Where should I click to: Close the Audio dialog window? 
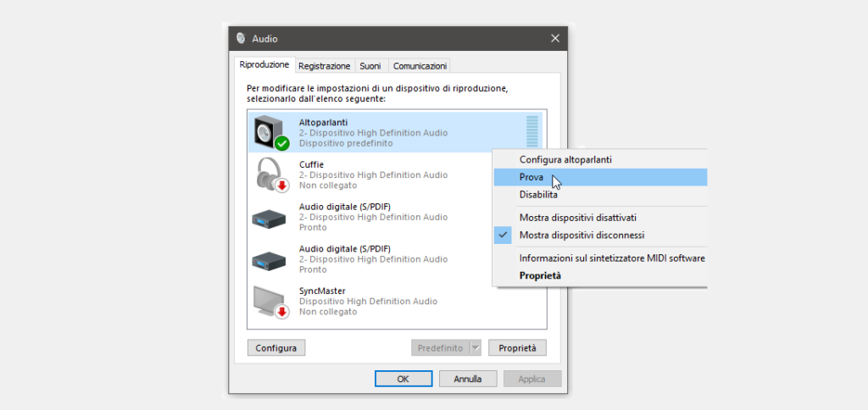pos(555,39)
